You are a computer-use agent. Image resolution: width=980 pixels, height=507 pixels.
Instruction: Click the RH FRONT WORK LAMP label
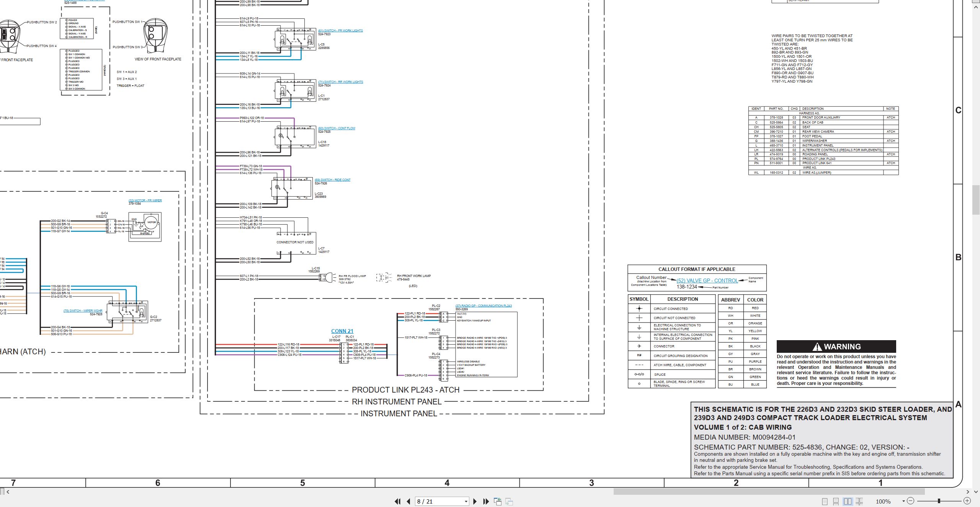414,276
